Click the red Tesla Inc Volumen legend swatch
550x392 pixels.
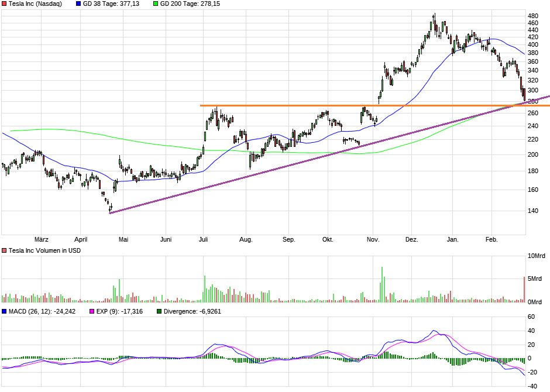pyautogui.click(x=4, y=250)
